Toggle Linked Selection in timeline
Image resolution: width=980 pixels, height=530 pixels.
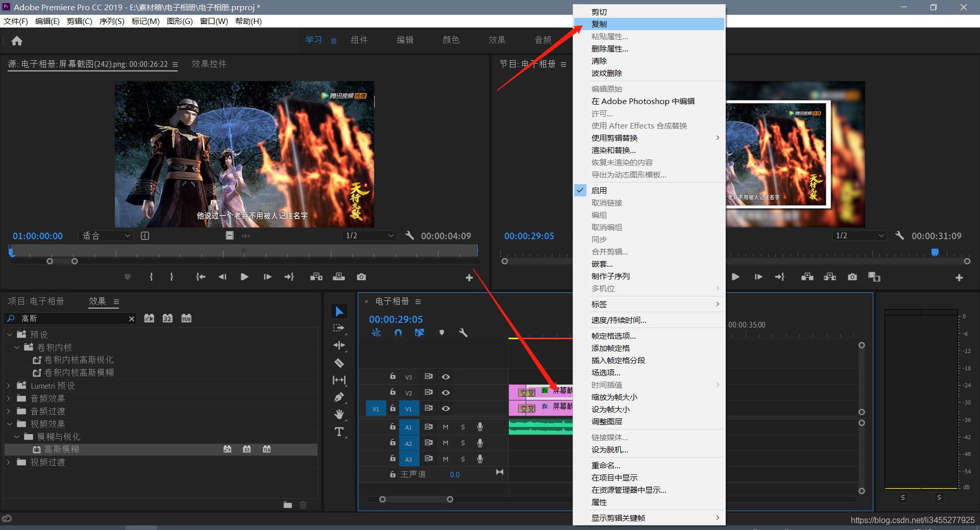tap(420, 333)
